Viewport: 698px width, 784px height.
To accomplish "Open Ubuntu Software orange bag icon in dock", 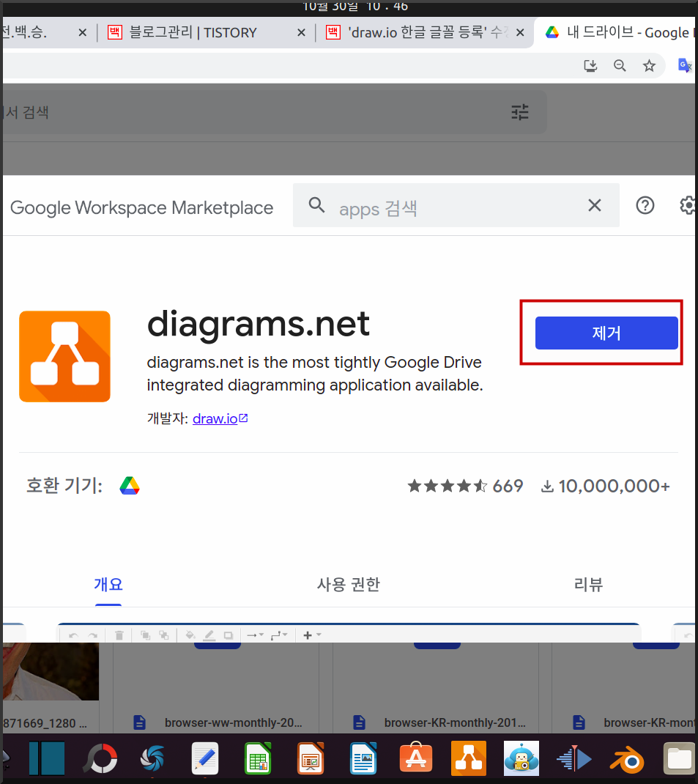I will point(416,758).
